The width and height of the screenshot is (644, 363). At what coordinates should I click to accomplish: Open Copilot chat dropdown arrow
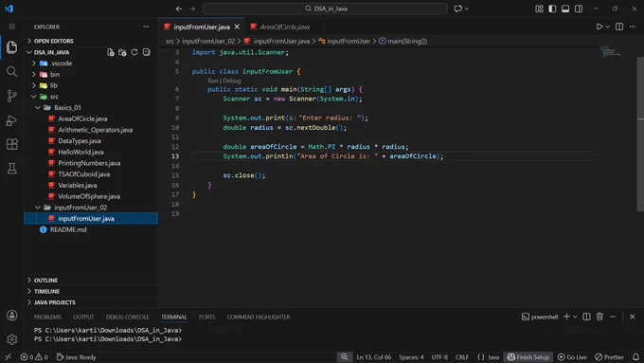tap(467, 9)
